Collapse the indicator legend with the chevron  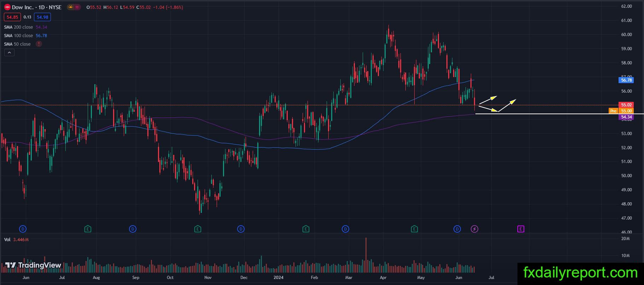tap(10, 53)
